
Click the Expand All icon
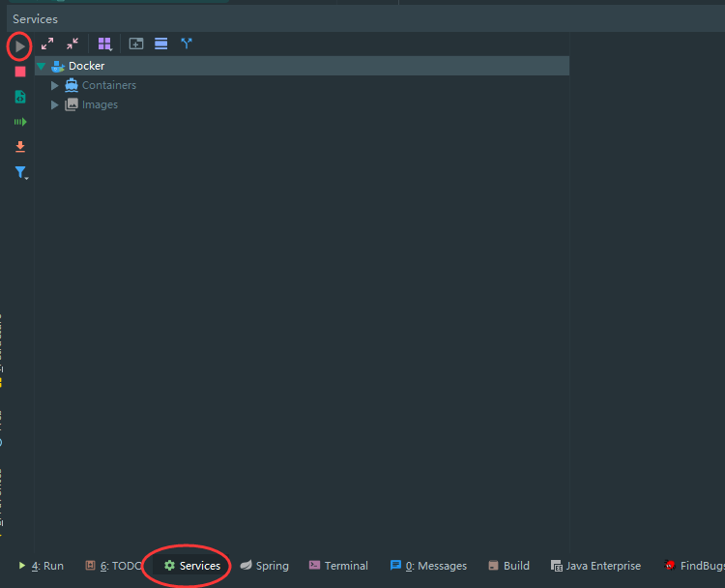coord(47,44)
